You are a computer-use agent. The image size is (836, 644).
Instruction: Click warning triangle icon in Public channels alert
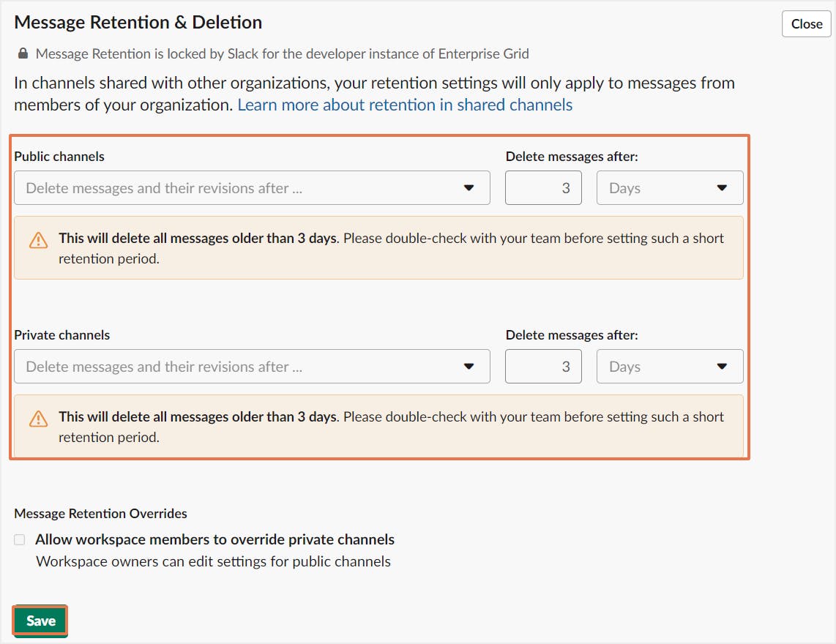pos(38,241)
